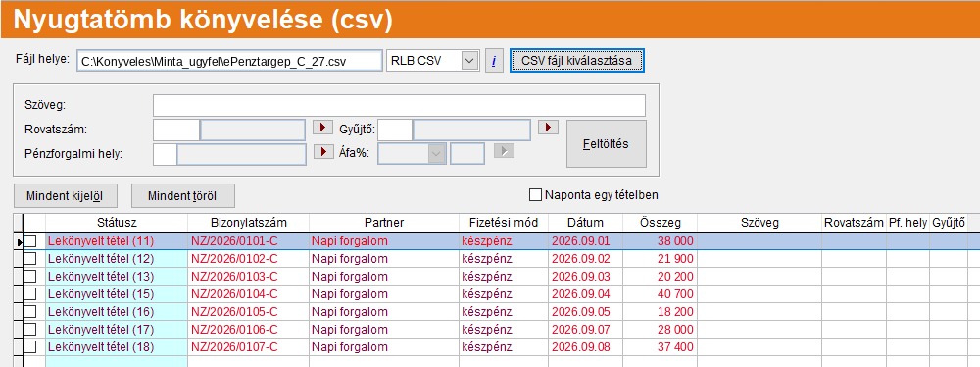The height and width of the screenshot is (367, 980).
Task: Click the Pf. hely column header
Action: (907, 223)
